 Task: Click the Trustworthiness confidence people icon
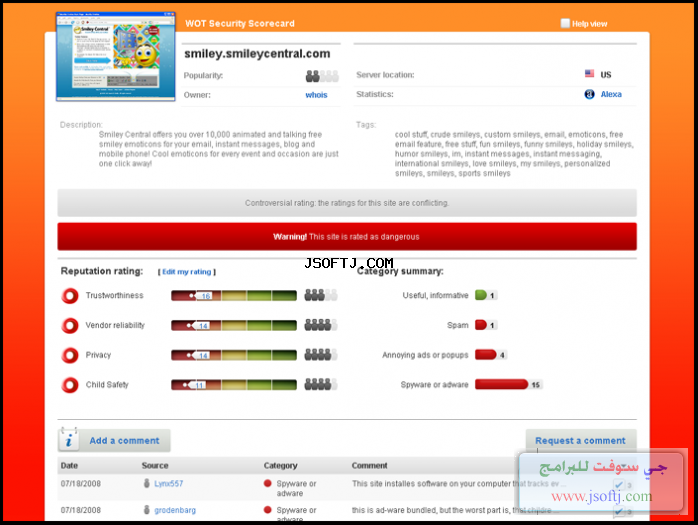[321, 295]
